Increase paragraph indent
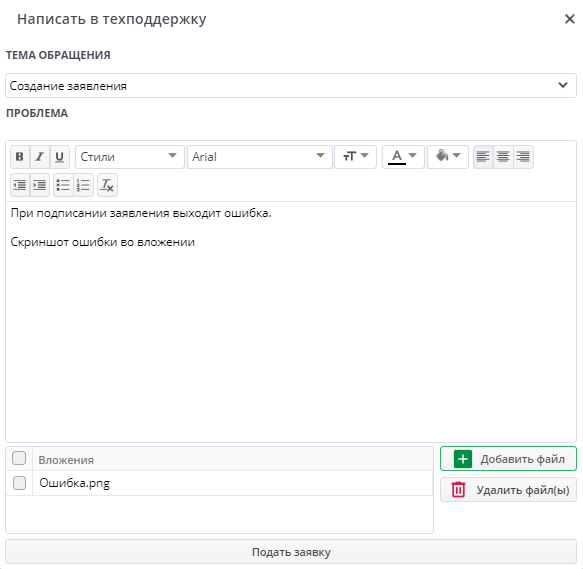Image resolution: width=583 pixels, height=569 pixels. (x=39, y=185)
